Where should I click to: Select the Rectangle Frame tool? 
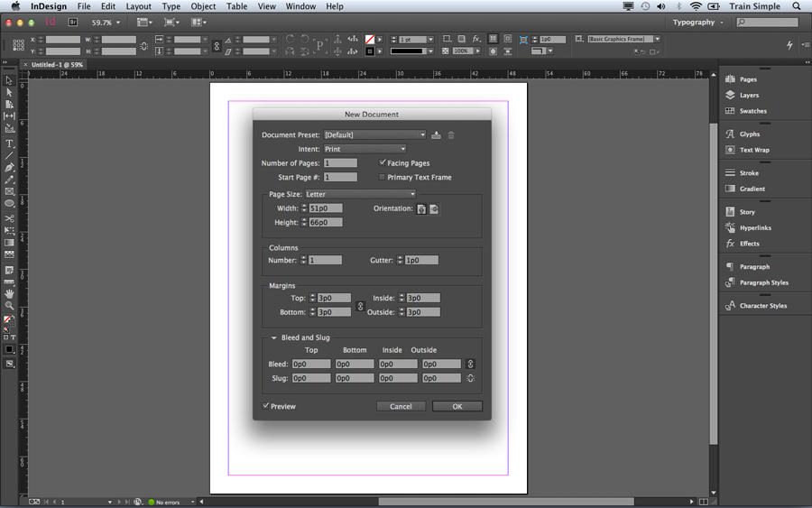pyautogui.click(x=9, y=191)
